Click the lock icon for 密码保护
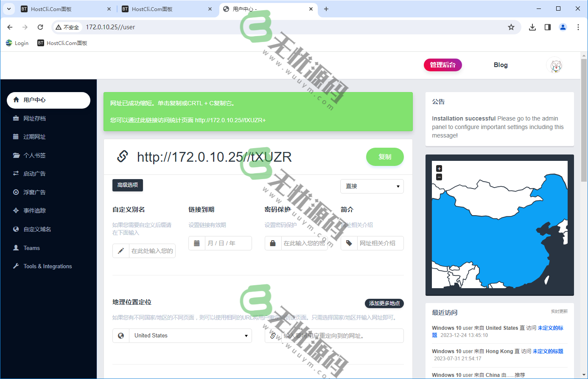588x379 pixels. coord(273,243)
